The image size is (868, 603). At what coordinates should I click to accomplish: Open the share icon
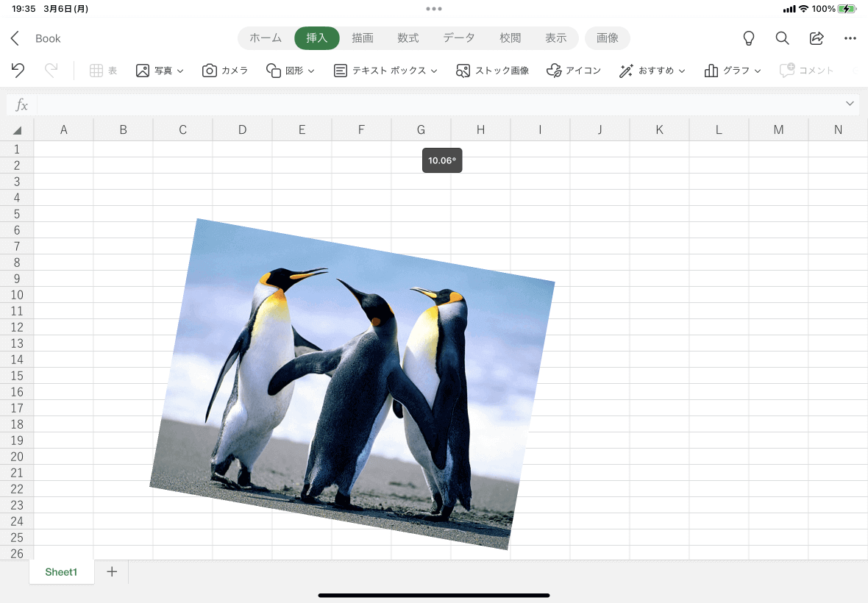pos(817,38)
